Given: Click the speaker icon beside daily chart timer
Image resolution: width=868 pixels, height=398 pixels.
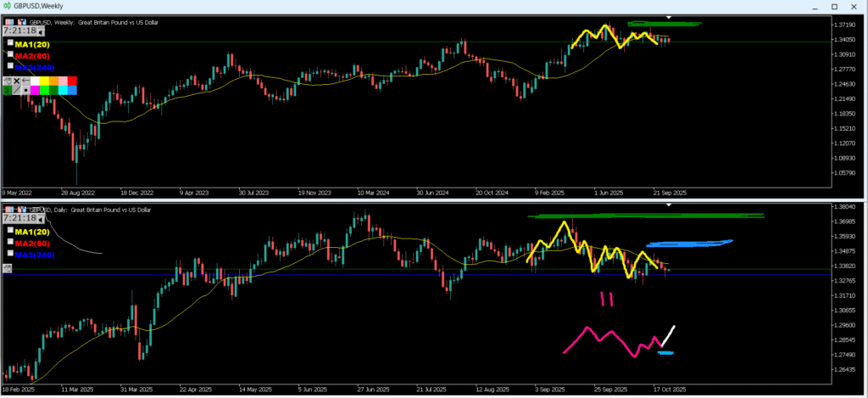Looking at the screenshot, I should pyautogui.click(x=42, y=218).
